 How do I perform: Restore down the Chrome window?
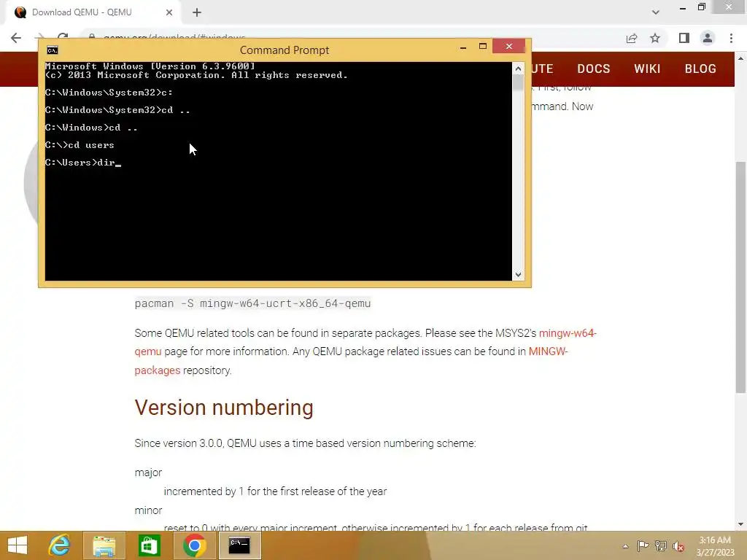[x=701, y=7]
